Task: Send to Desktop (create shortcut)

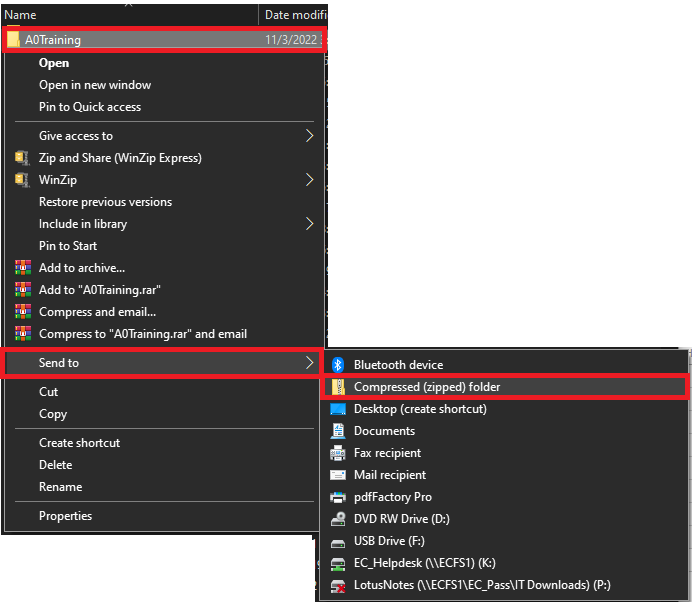Action: pos(420,409)
